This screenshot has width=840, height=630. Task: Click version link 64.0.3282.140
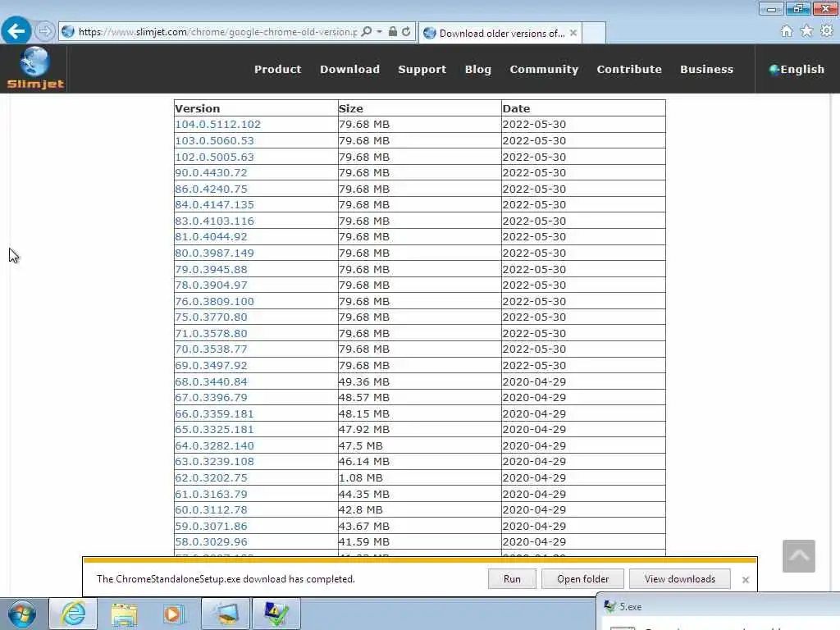coord(214,445)
